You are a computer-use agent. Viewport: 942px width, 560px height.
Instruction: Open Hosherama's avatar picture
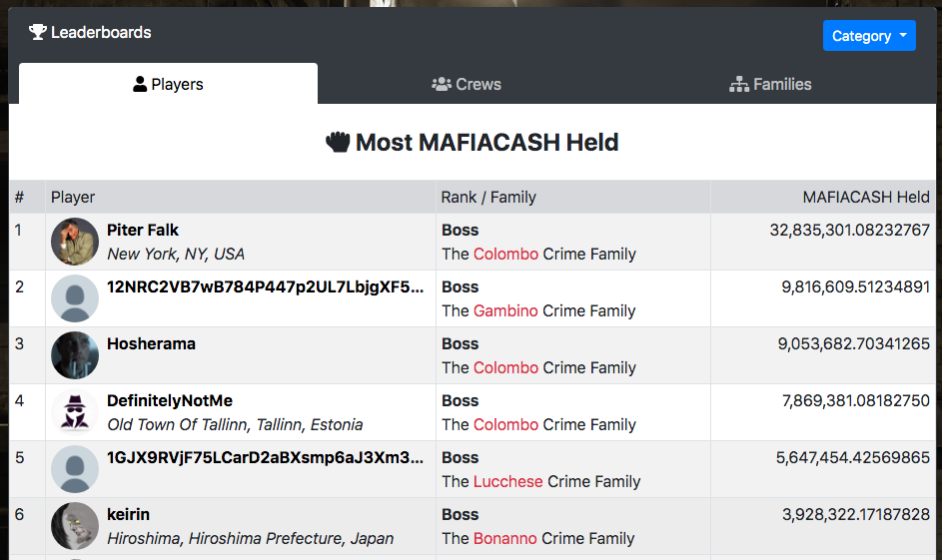[75, 355]
